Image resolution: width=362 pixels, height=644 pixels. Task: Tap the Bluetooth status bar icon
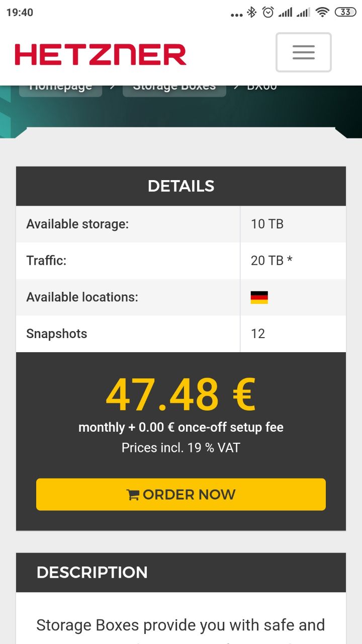point(251,12)
